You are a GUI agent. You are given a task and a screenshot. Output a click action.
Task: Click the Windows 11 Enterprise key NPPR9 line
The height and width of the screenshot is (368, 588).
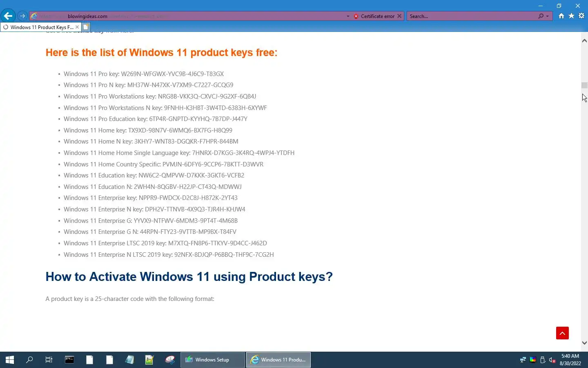coord(151,198)
